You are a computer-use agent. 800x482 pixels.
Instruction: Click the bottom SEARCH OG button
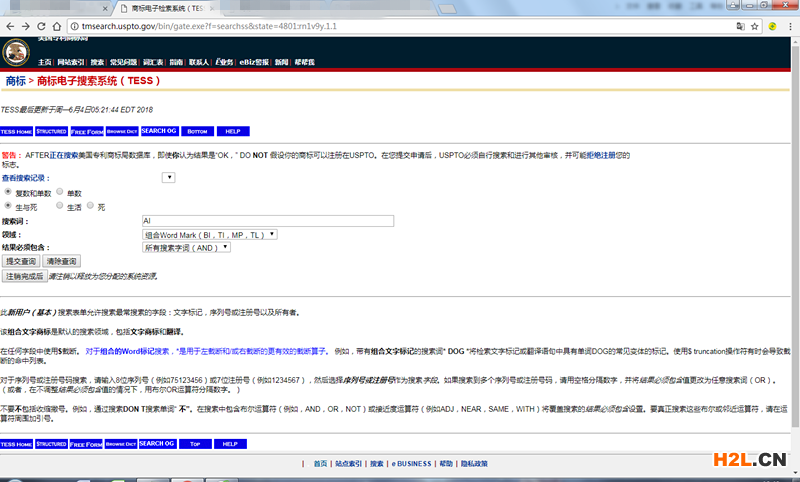tap(157, 444)
